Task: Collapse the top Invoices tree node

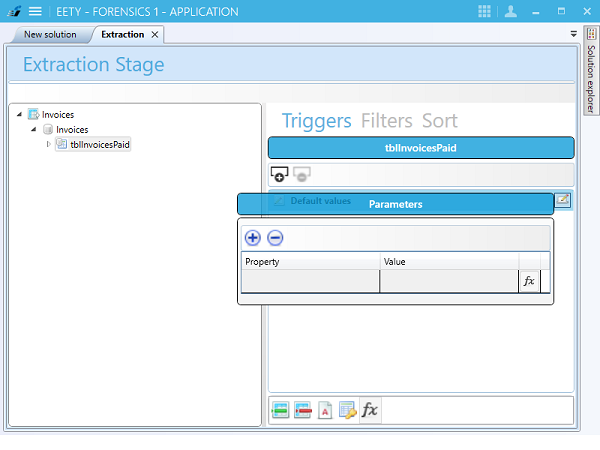Action: tap(19, 114)
